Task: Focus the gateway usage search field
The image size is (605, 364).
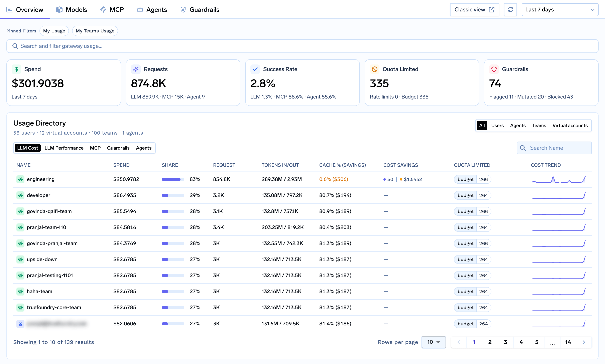Action: point(302,46)
